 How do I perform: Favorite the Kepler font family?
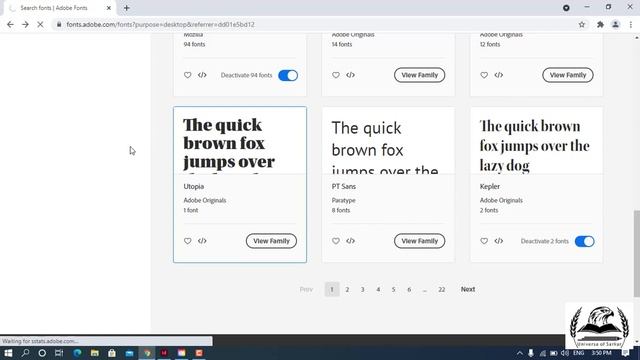tap(484, 241)
